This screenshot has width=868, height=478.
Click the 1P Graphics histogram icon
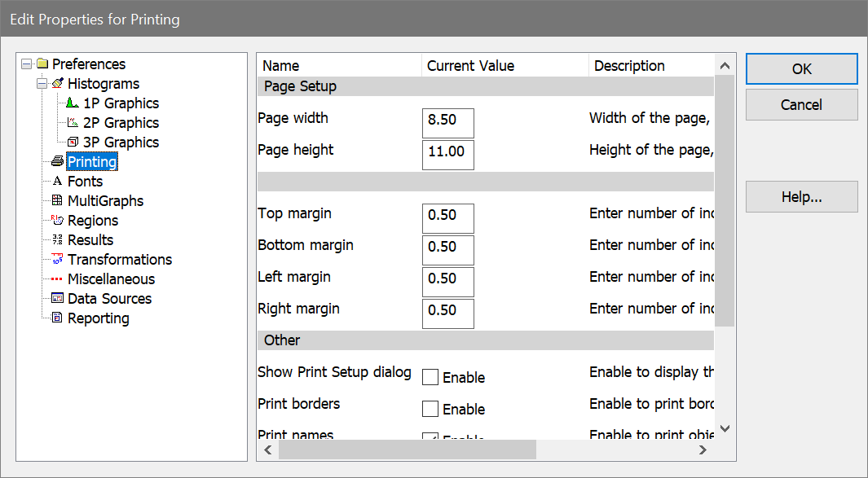(73, 103)
